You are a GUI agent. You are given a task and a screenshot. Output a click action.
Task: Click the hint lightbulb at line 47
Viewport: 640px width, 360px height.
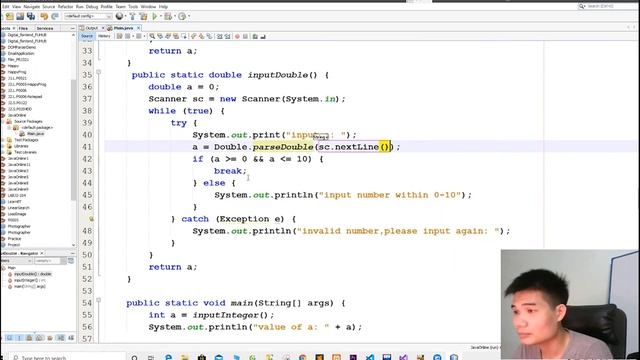91,219
